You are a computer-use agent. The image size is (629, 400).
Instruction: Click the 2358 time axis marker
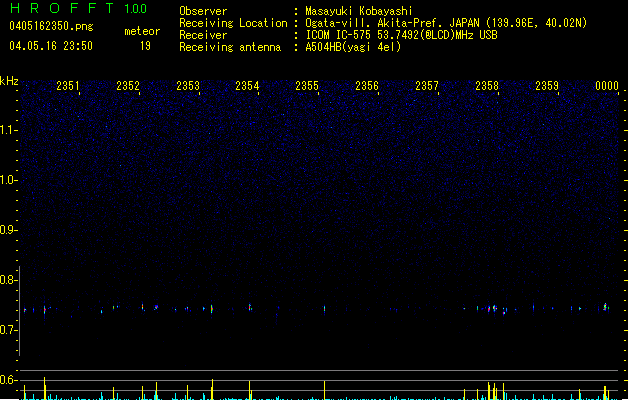pyautogui.click(x=487, y=86)
